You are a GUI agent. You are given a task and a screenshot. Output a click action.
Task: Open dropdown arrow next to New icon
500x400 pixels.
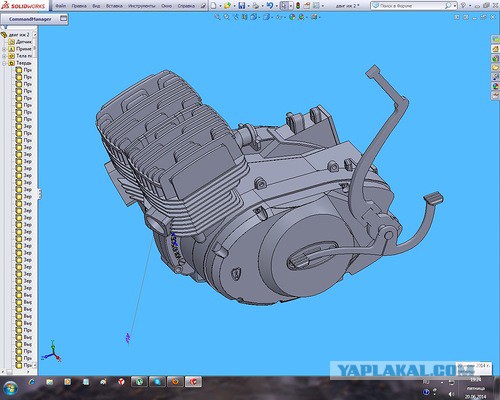[220, 6]
